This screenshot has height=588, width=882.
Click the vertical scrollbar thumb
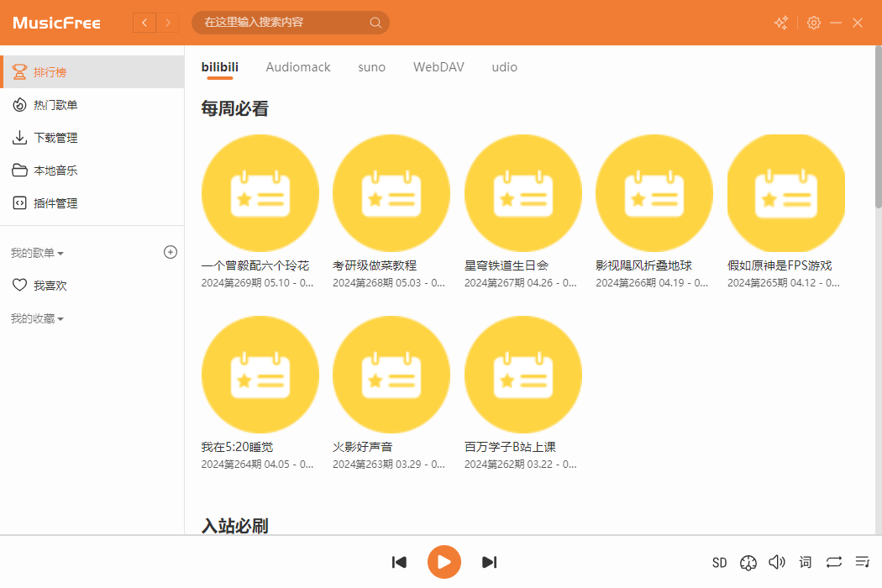pos(878,127)
